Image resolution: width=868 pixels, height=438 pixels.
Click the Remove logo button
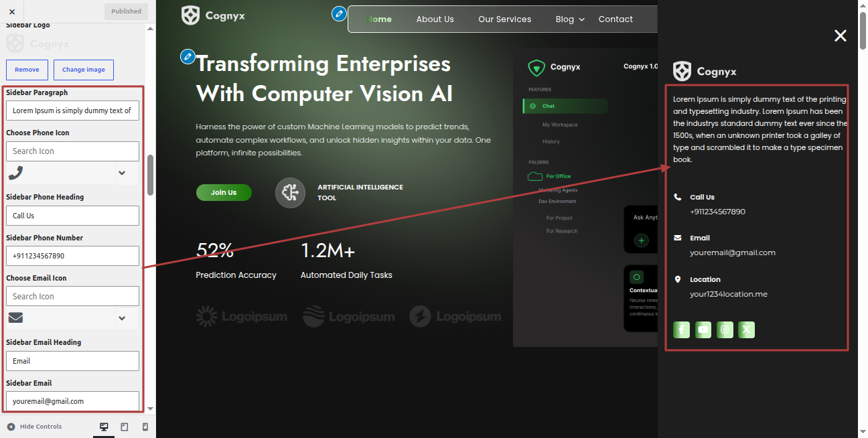[27, 70]
